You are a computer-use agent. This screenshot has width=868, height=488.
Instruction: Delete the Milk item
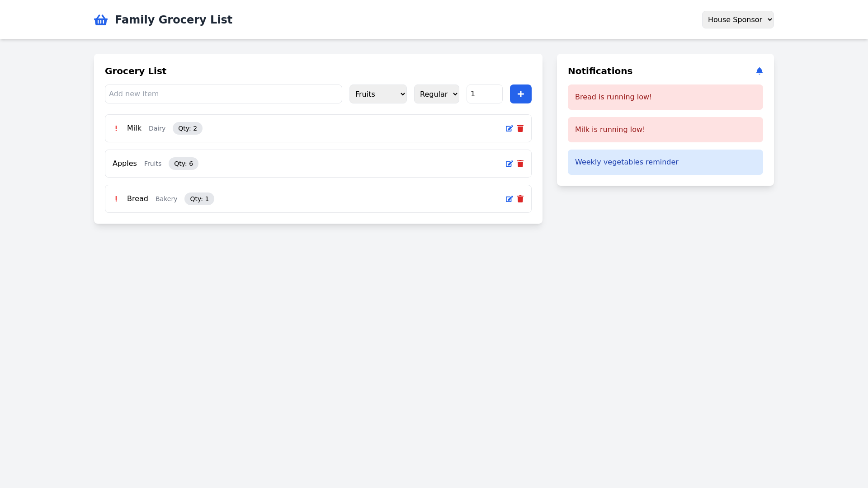(520, 129)
